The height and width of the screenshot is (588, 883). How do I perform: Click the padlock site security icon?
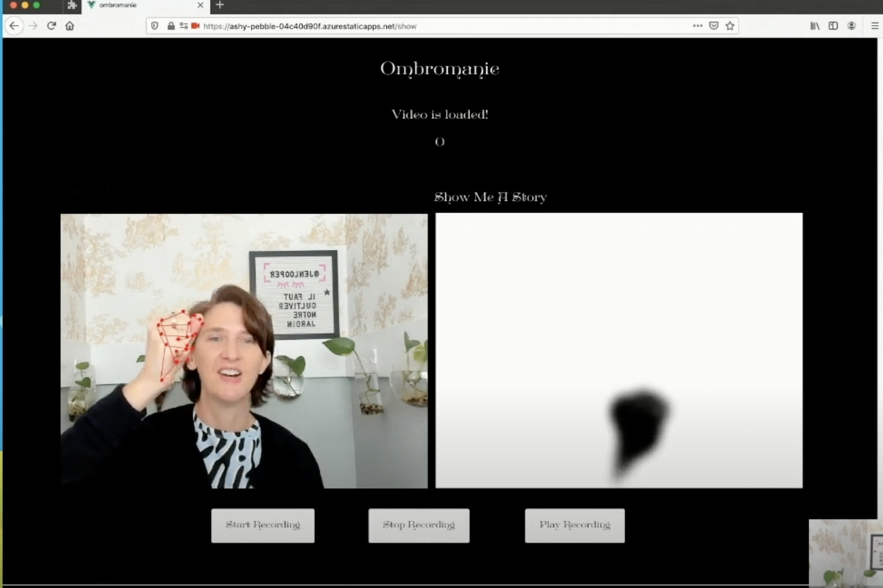(x=171, y=26)
